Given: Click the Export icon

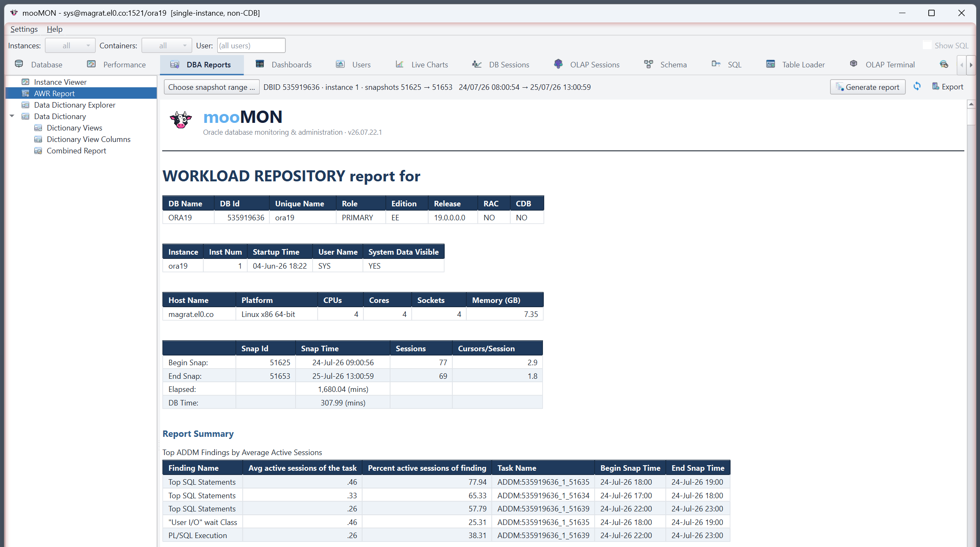Looking at the screenshot, I should 936,86.
